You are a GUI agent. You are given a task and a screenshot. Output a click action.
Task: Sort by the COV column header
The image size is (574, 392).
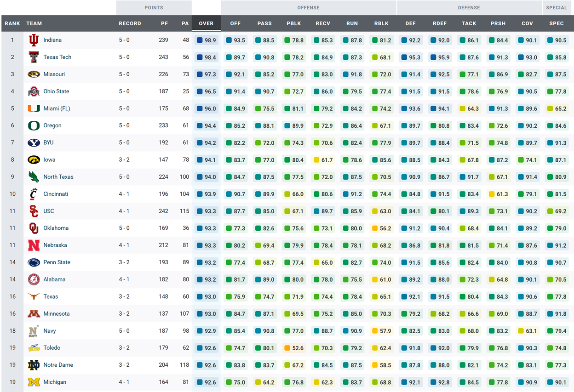pyautogui.click(x=527, y=23)
